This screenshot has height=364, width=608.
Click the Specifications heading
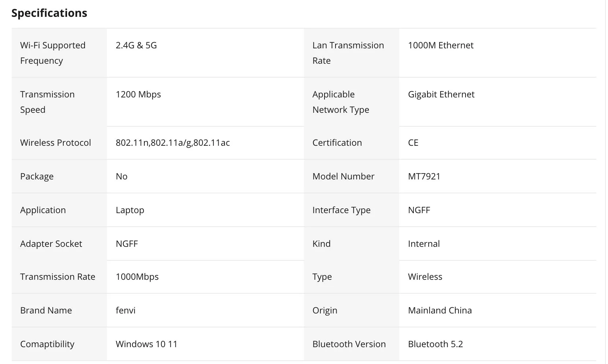click(x=49, y=13)
